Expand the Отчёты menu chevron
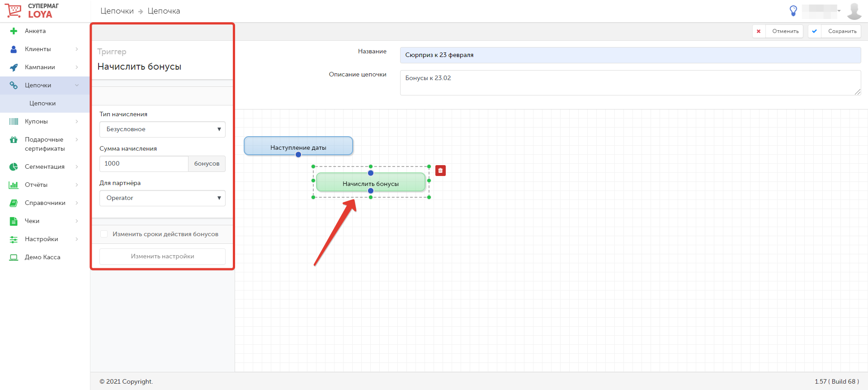This screenshot has height=390, width=868. (x=77, y=185)
